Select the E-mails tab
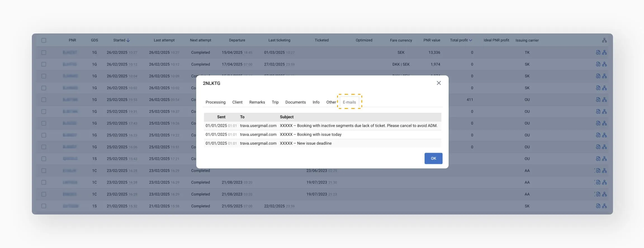 tap(349, 102)
